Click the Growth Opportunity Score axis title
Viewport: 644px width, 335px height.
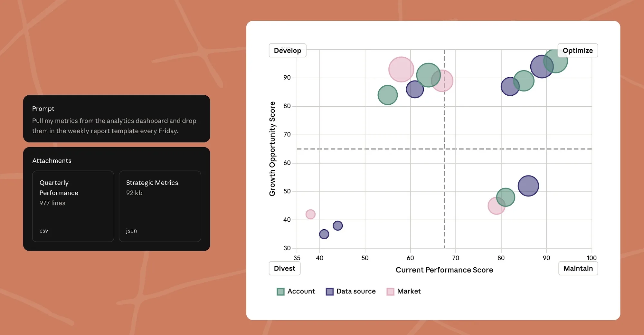point(272,148)
